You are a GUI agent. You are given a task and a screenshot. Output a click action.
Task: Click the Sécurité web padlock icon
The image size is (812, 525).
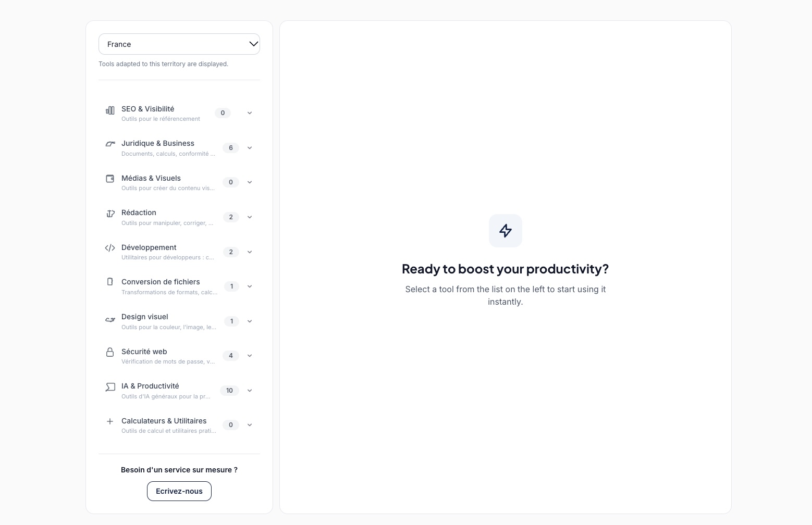tap(110, 352)
